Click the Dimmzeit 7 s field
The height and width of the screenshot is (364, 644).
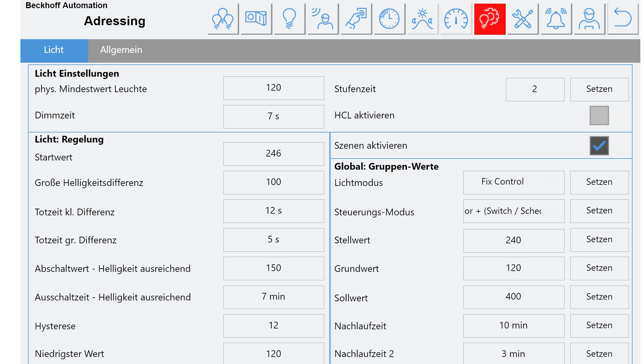point(274,117)
